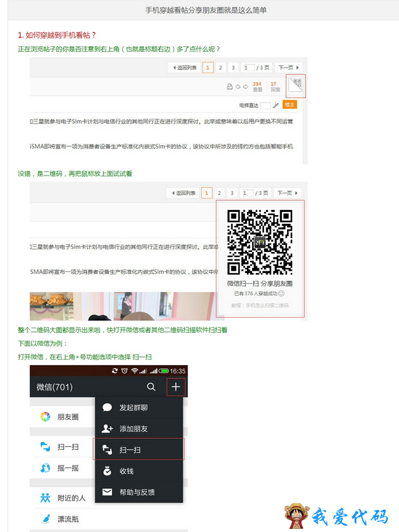Click the 已有376人穿越成功 text

click(256, 293)
